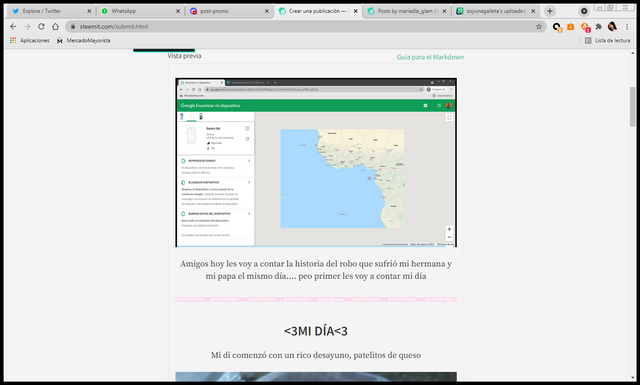Close the Crear una publicación tab

pos(356,11)
